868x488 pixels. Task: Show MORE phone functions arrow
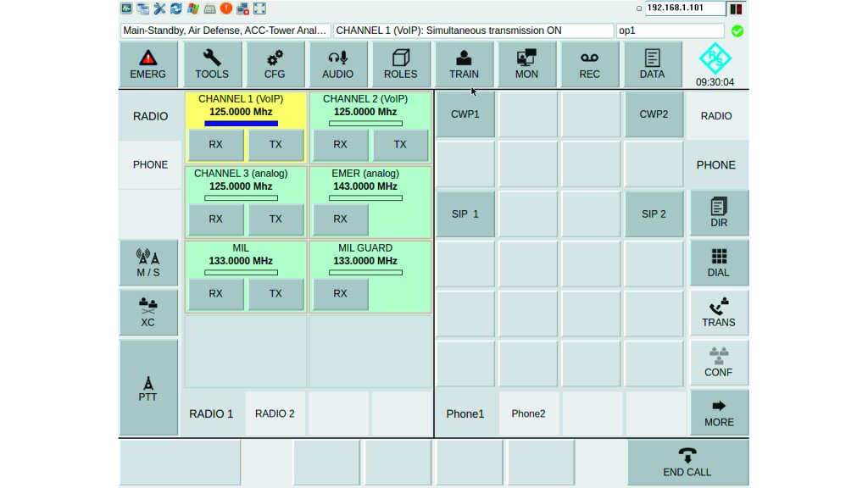click(719, 413)
